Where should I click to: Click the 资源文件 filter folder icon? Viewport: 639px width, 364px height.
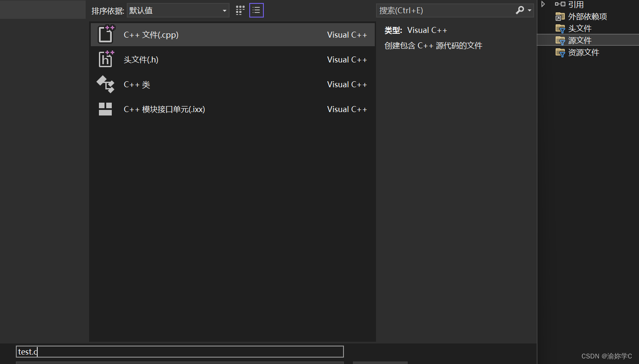pos(560,53)
